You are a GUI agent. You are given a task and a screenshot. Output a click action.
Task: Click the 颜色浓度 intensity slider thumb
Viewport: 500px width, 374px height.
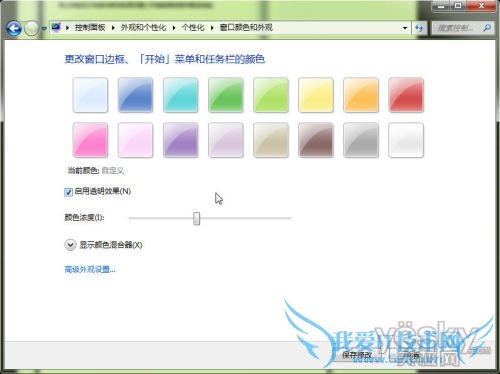(197, 218)
